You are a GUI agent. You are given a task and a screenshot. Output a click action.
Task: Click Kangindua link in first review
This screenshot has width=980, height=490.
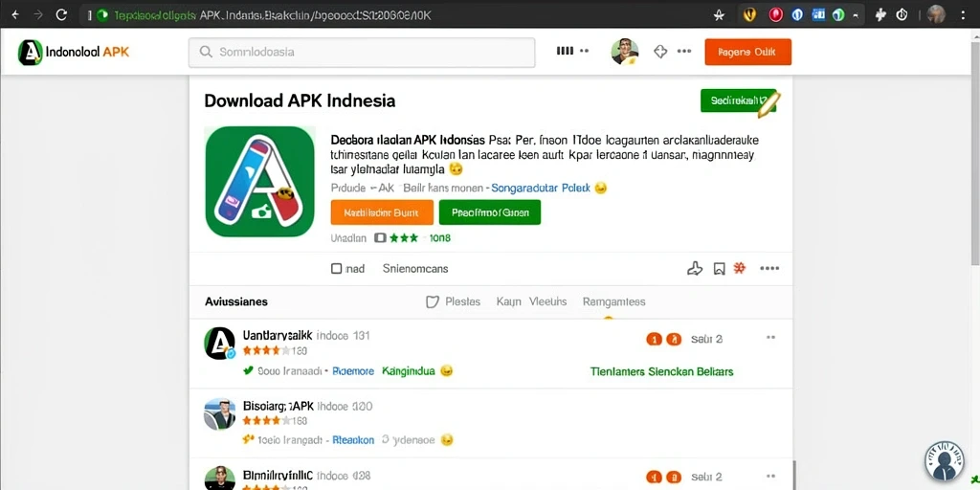tap(409, 371)
